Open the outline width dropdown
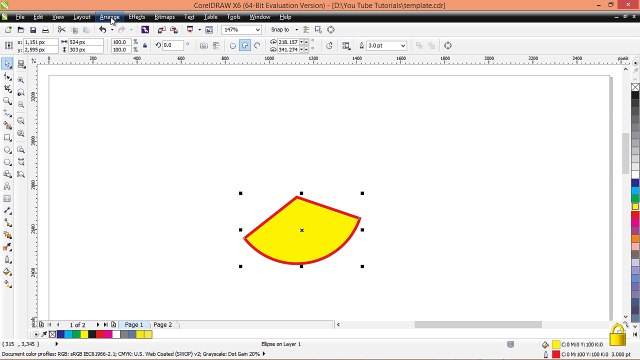Viewport: 640px width, 360px height. coord(403,46)
